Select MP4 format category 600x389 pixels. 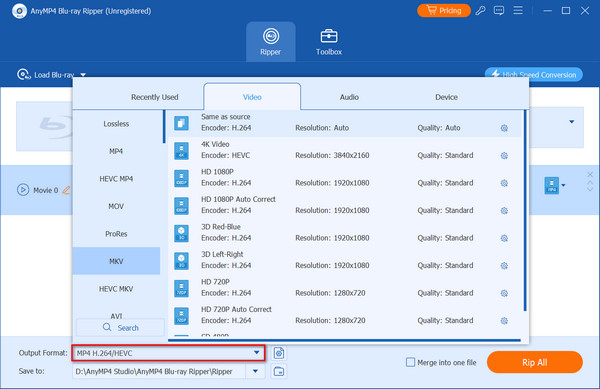coord(116,151)
